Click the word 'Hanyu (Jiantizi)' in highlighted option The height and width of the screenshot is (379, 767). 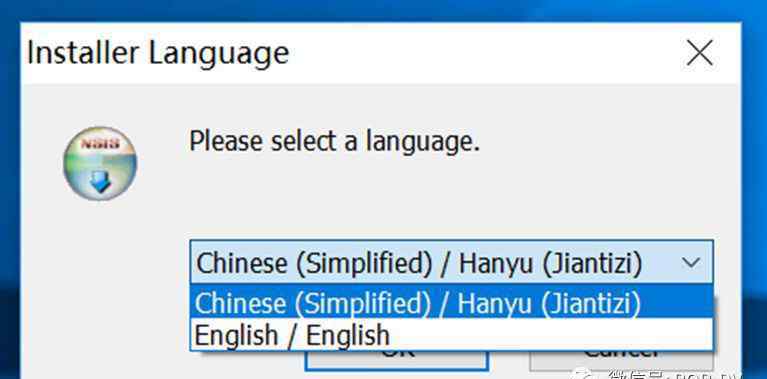click(549, 302)
